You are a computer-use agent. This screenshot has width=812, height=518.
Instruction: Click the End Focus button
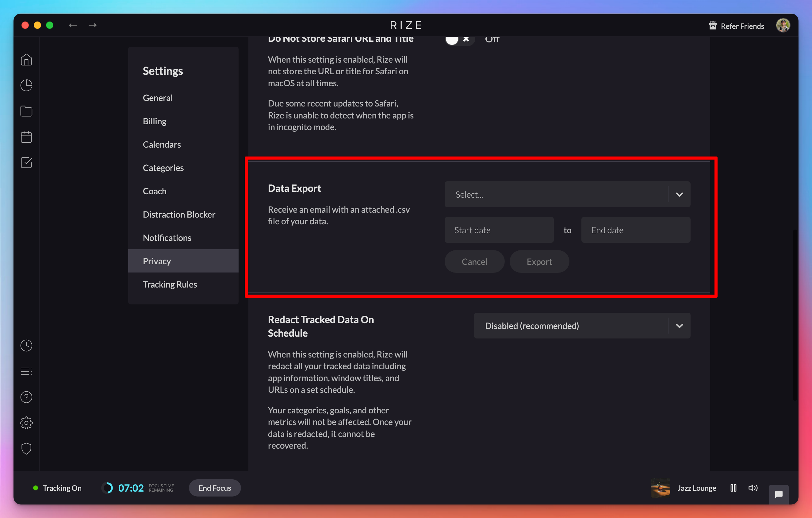(x=214, y=488)
